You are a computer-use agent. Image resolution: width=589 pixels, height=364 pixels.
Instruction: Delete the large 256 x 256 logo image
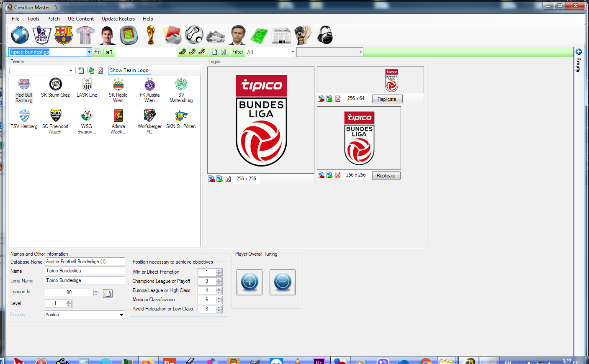click(x=228, y=179)
